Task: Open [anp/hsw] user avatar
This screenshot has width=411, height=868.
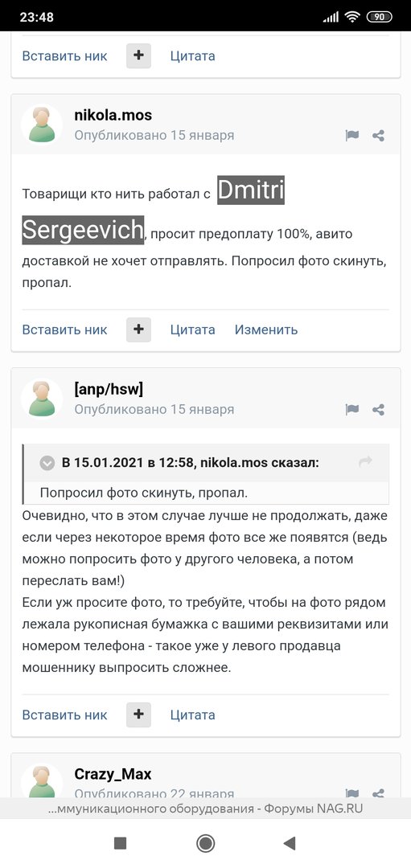Action: pos(42,399)
